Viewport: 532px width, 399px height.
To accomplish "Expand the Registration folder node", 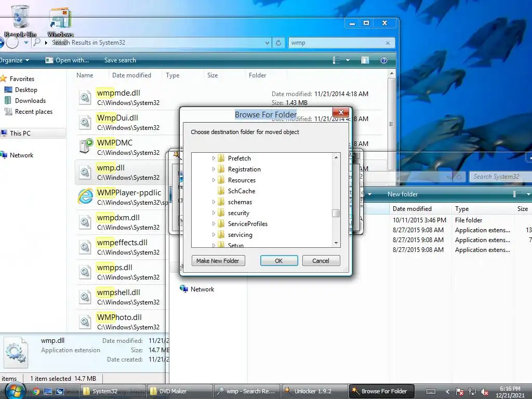I will pyautogui.click(x=214, y=169).
